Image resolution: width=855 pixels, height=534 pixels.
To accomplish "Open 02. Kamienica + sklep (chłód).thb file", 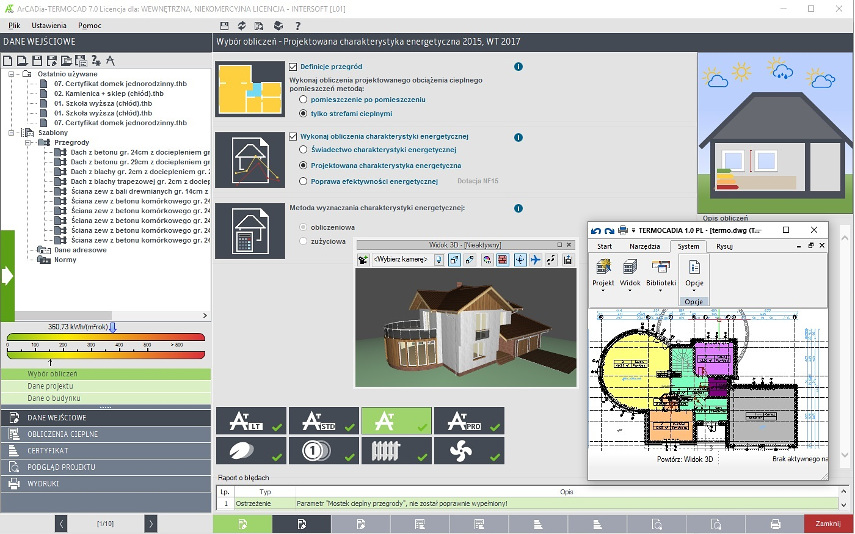I will click(x=109, y=93).
